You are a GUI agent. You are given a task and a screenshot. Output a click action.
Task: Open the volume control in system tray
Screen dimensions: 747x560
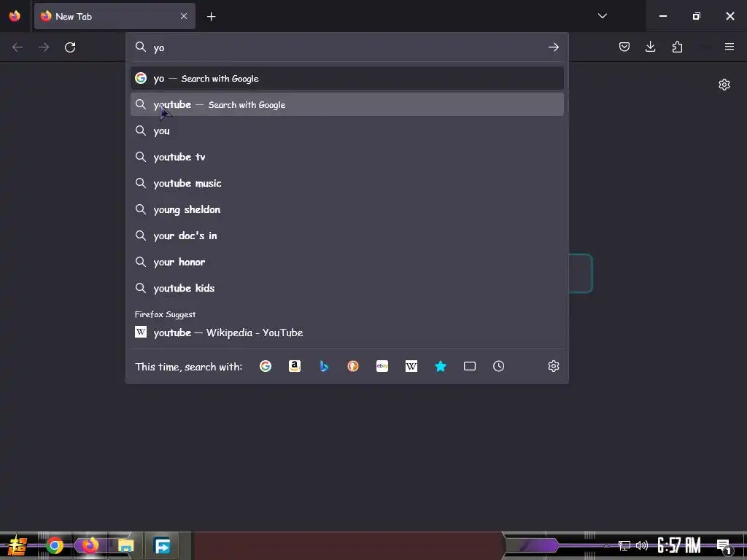pyautogui.click(x=642, y=545)
